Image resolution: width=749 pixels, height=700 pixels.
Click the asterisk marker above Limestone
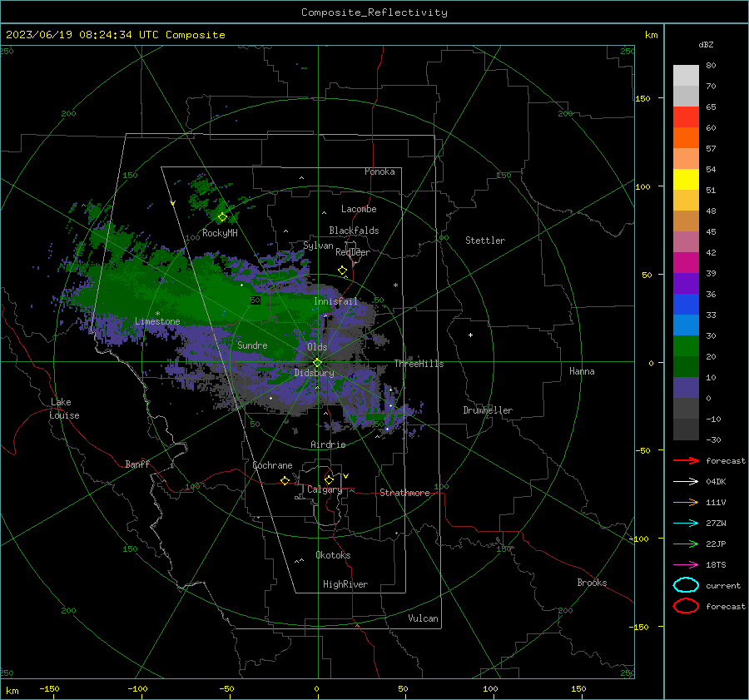pyautogui.click(x=157, y=314)
